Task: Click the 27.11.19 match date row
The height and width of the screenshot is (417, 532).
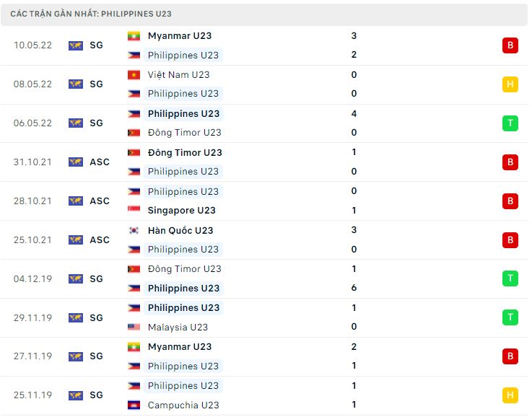Action: (264, 356)
